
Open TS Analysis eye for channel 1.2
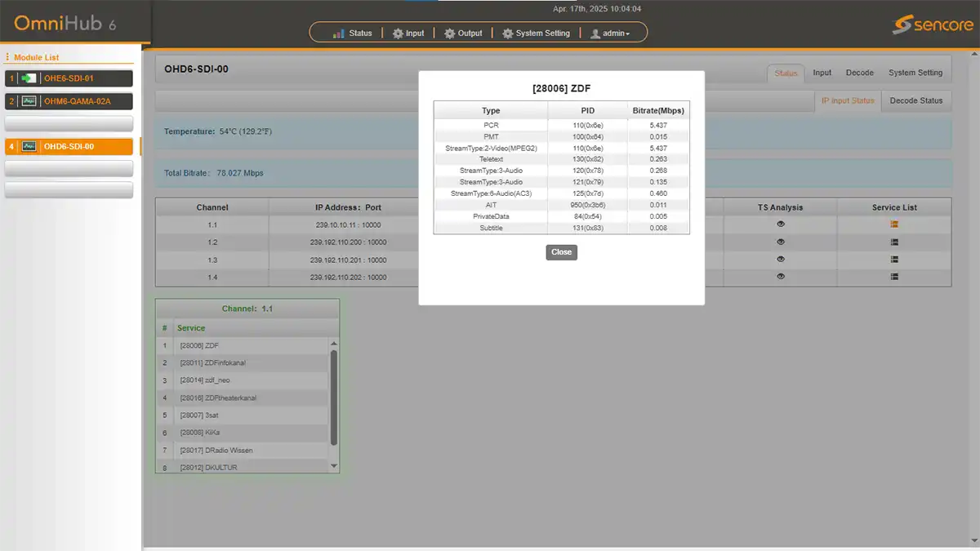[781, 242]
